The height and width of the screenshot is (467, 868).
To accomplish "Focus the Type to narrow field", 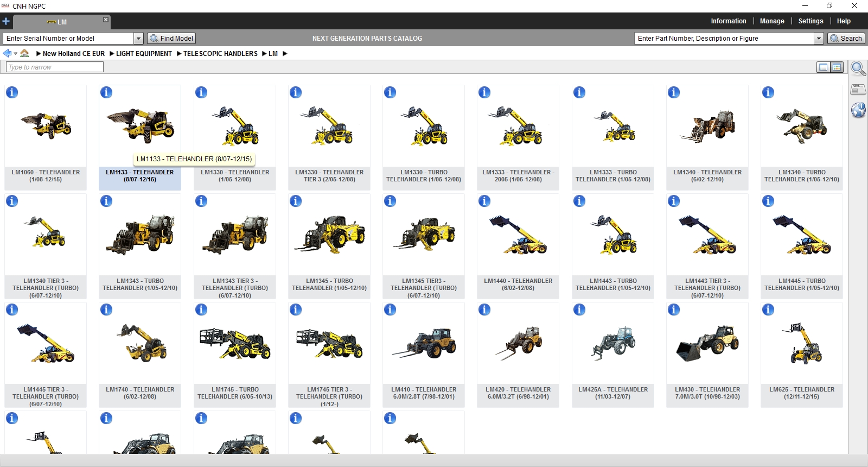I will (54, 67).
